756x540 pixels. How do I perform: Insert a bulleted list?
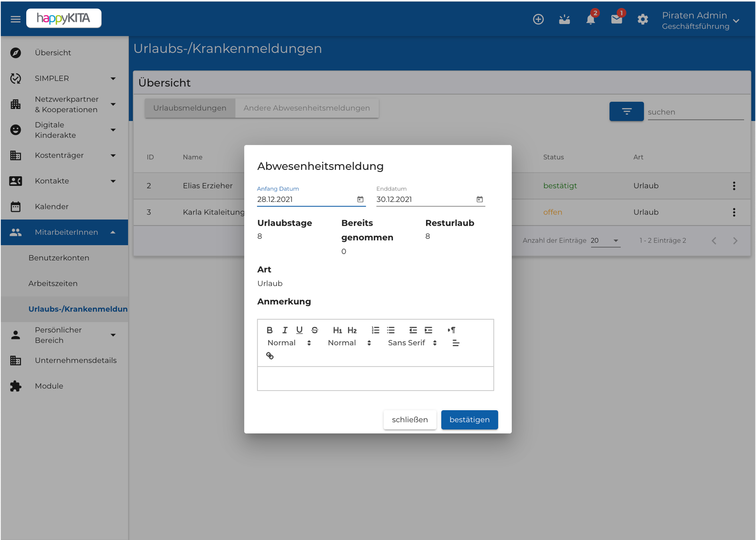(x=390, y=330)
